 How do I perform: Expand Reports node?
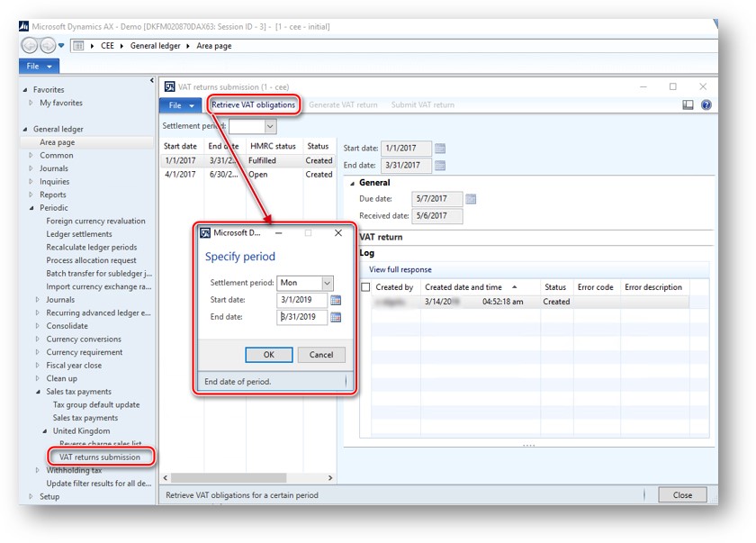[x=31, y=195]
